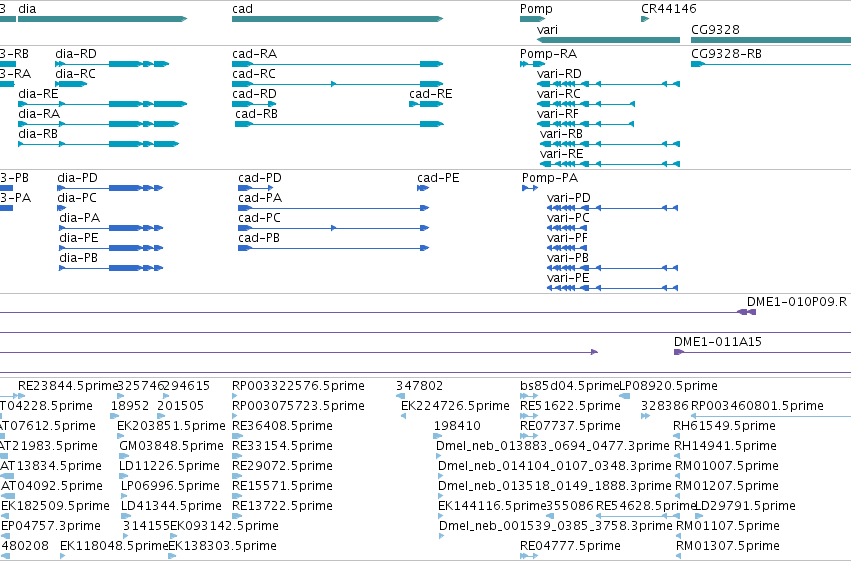Select protein cad-PA
This screenshot has height=561, width=851.
tap(334, 208)
